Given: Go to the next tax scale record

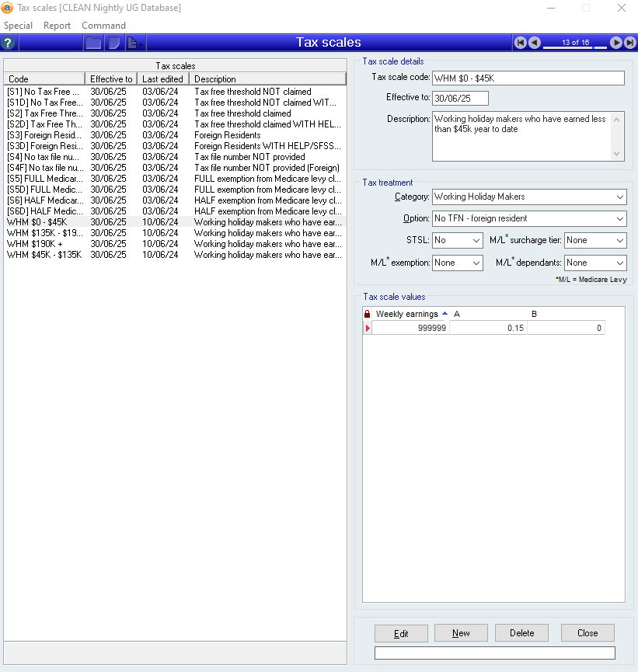Looking at the screenshot, I should [x=615, y=43].
